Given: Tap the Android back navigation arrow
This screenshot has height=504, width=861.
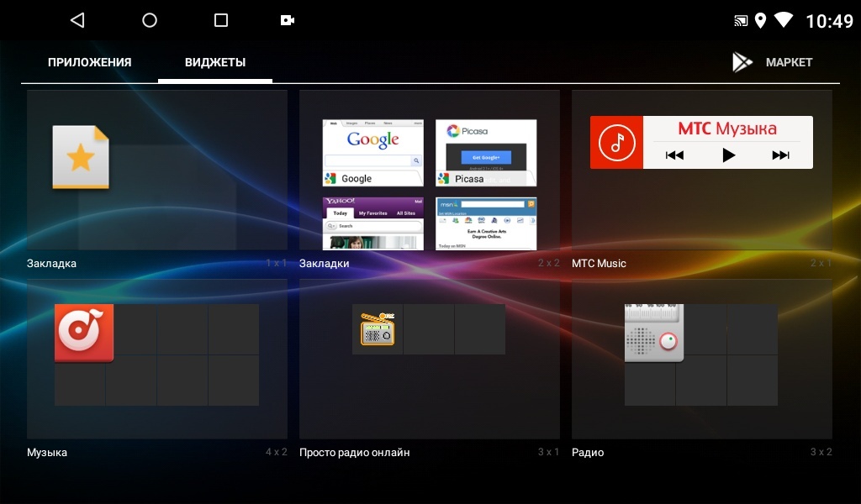Looking at the screenshot, I should pyautogui.click(x=77, y=20).
